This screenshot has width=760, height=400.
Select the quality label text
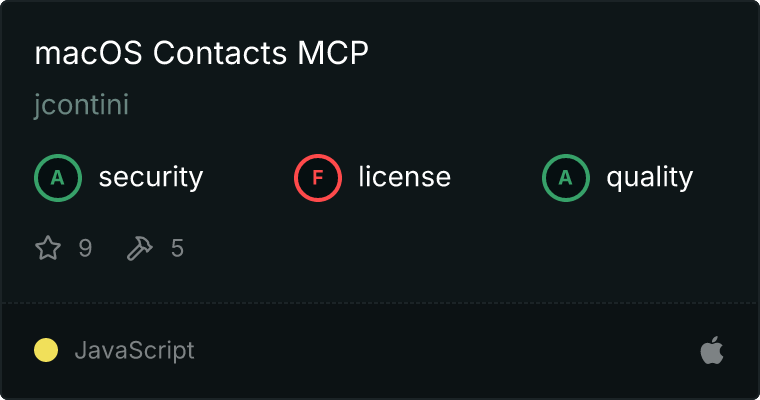tap(650, 177)
